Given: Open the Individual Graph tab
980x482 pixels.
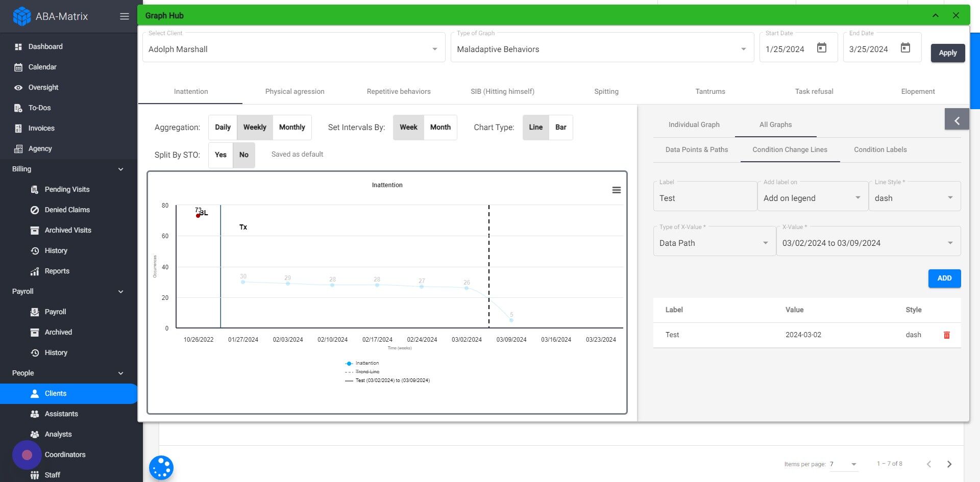Looking at the screenshot, I should pyautogui.click(x=694, y=125).
